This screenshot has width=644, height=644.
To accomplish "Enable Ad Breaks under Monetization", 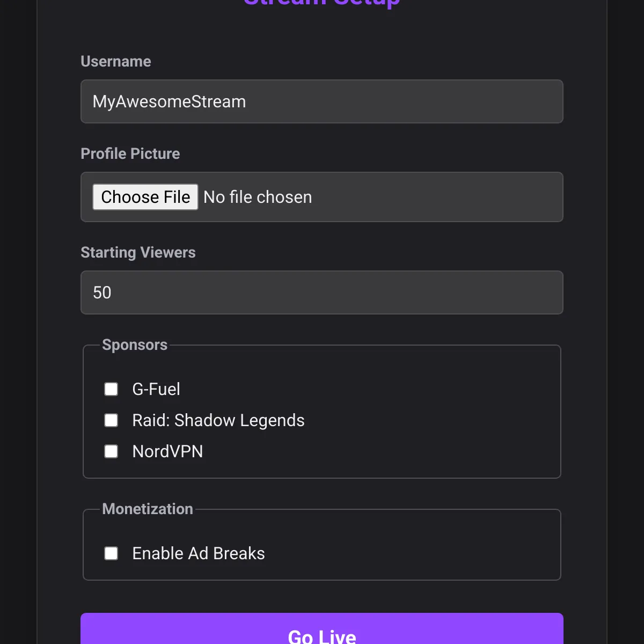I will 111,553.
